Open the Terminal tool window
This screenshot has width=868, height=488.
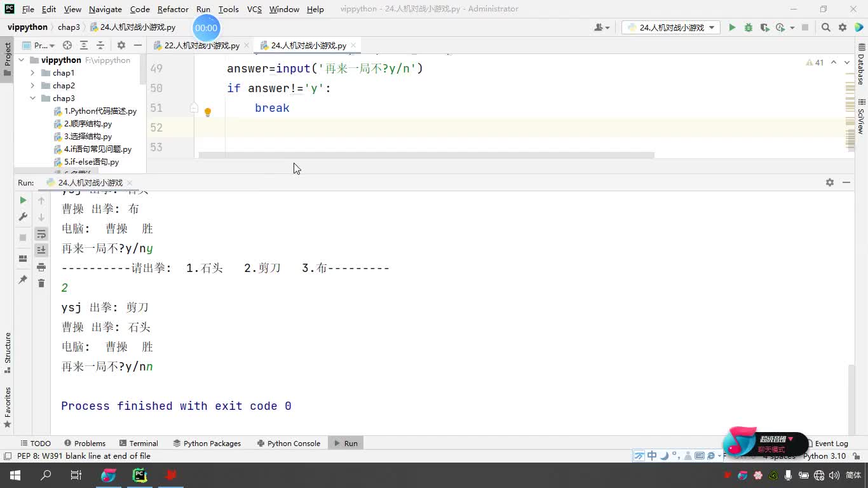(139, 443)
